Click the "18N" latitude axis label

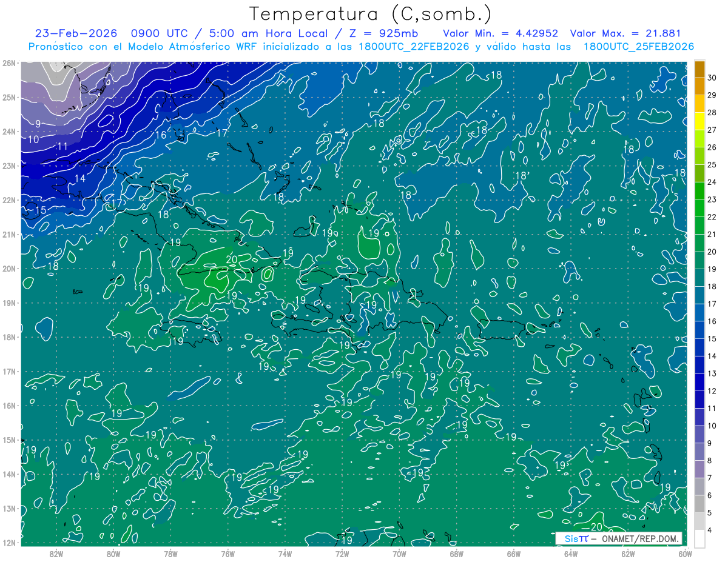(x=8, y=337)
